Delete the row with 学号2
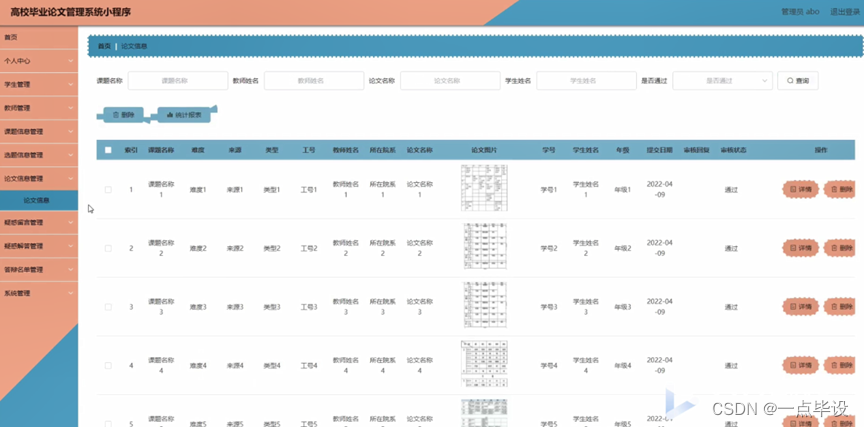864x427 pixels. point(840,248)
